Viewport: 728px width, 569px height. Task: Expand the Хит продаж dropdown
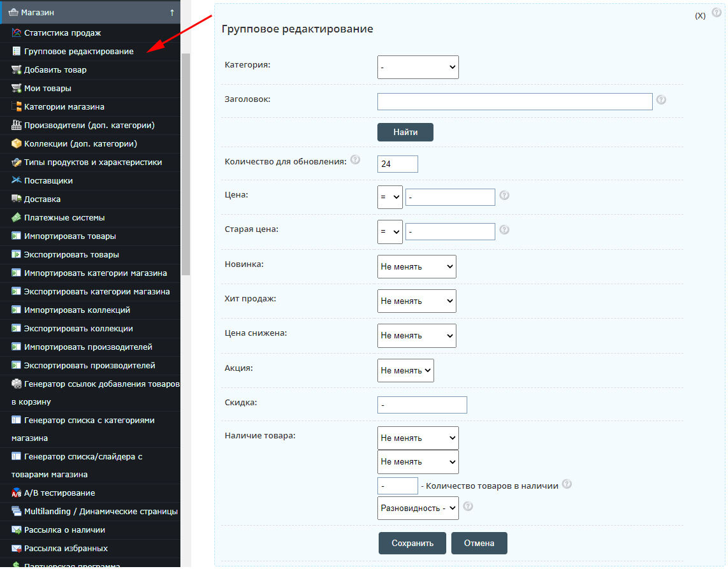pyautogui.click(x=416, y=301)
